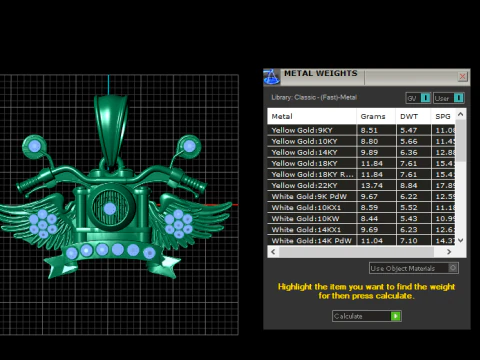480x360 pixels.
Task: Click the 9.67 grams cell
Action: click(376, 196)
